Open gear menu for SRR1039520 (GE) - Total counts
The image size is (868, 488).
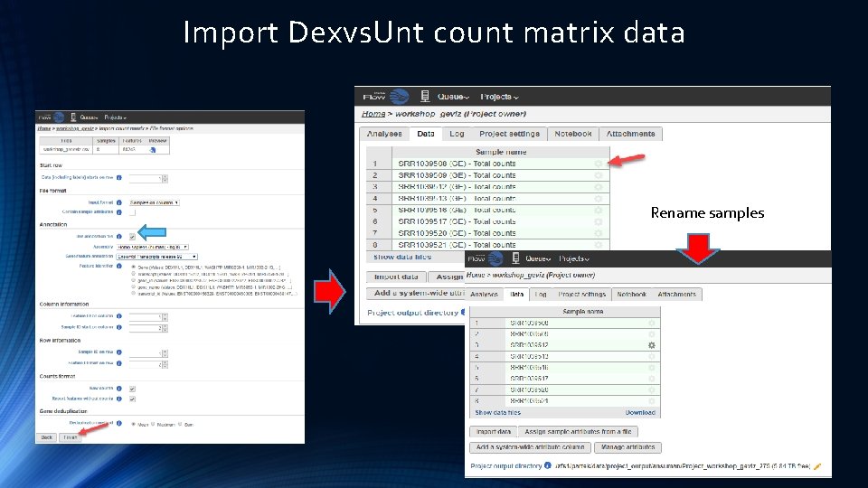[598, 233]
